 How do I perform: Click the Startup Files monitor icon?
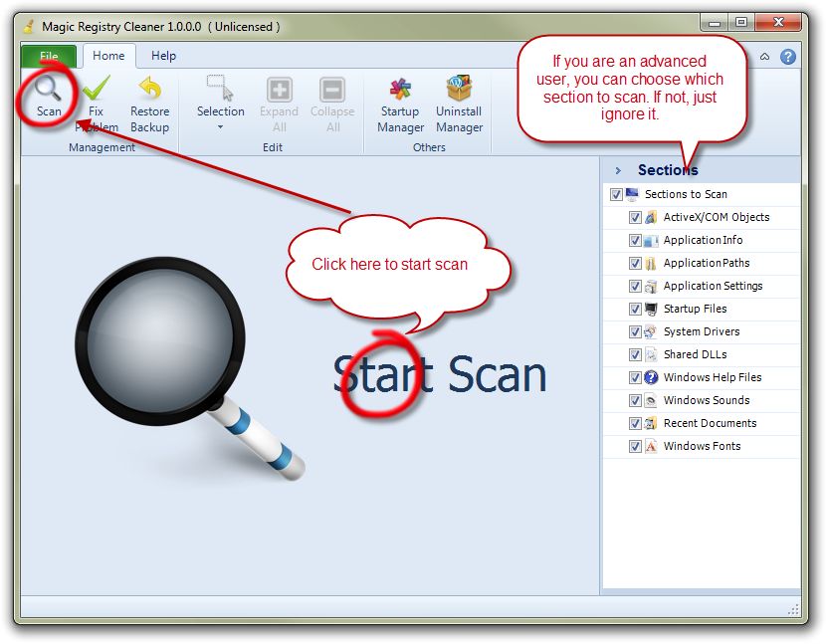tap(651, 309)
